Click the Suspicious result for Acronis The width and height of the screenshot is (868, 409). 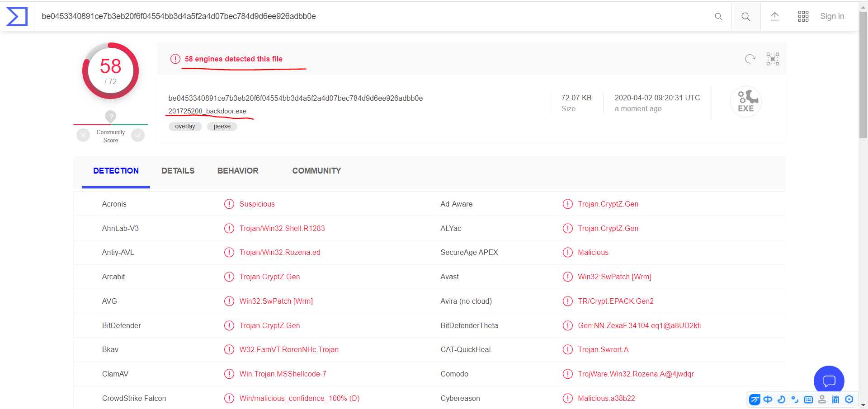tap(257, 204)
